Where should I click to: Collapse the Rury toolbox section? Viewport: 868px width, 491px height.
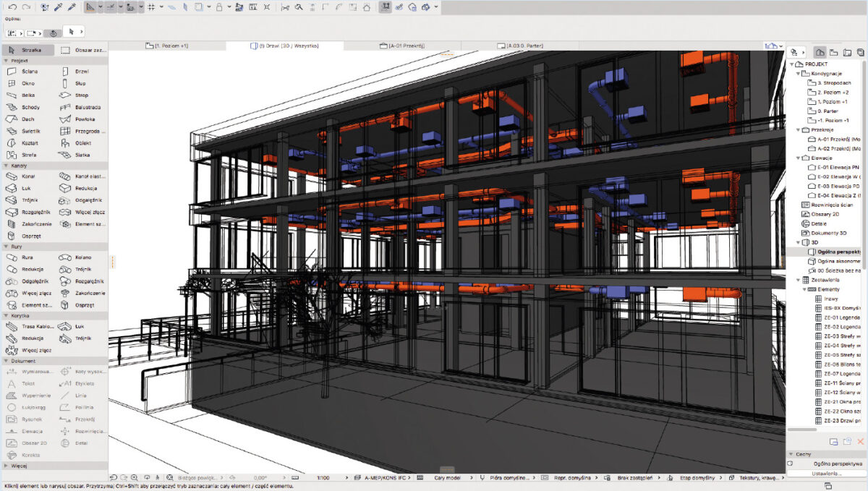click(6, 247)
